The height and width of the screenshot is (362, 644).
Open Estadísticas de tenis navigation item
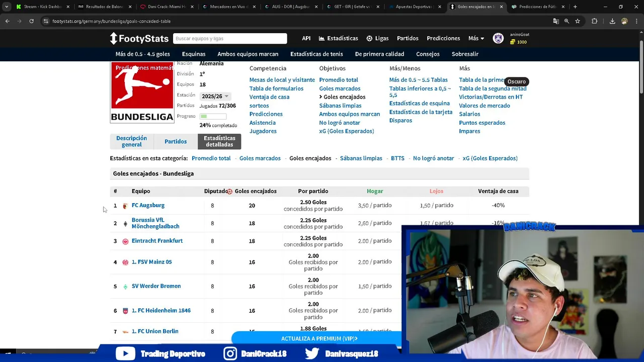pyautogui.click(x=316, y=54)
